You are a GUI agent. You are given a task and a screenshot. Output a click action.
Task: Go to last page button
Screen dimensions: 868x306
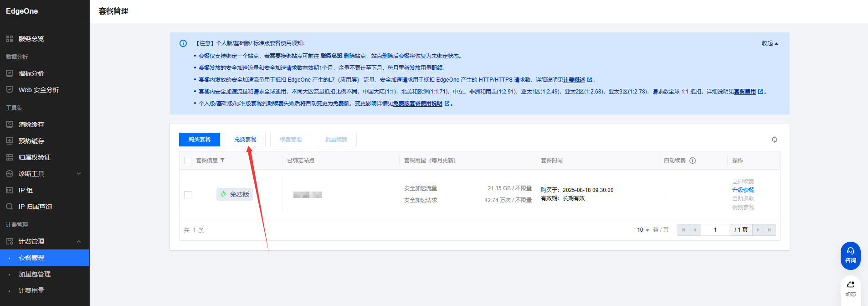770,230
